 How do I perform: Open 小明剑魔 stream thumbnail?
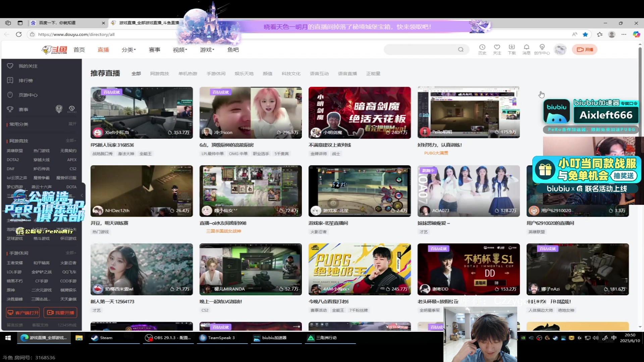(x=360, y=113)
